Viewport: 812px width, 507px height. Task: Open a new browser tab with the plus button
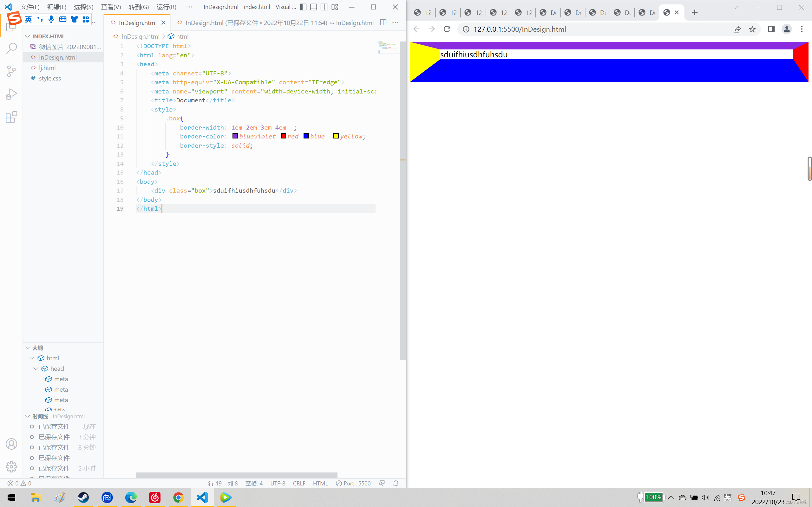click(x=694, y=12)
